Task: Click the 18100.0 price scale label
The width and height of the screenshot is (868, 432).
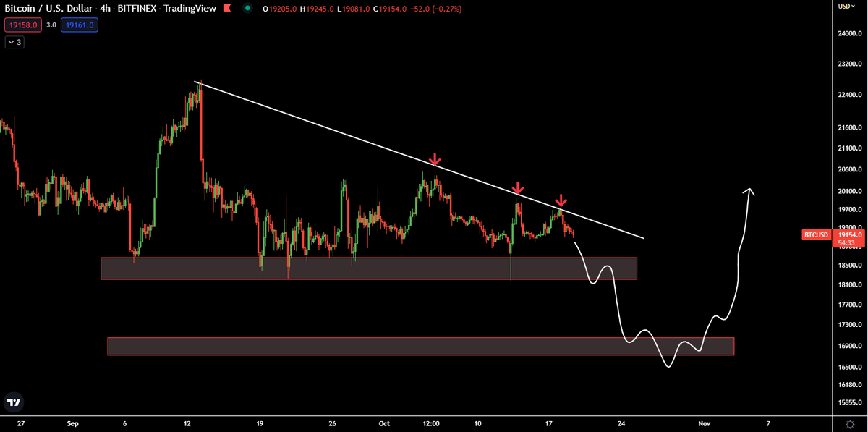Action: [x=851, y=285]
